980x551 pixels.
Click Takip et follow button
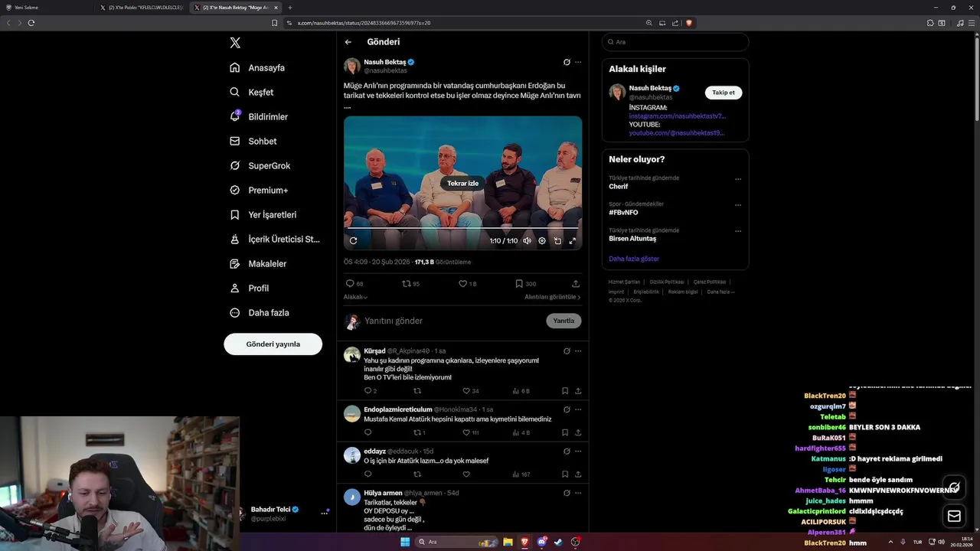click(724, 93)
